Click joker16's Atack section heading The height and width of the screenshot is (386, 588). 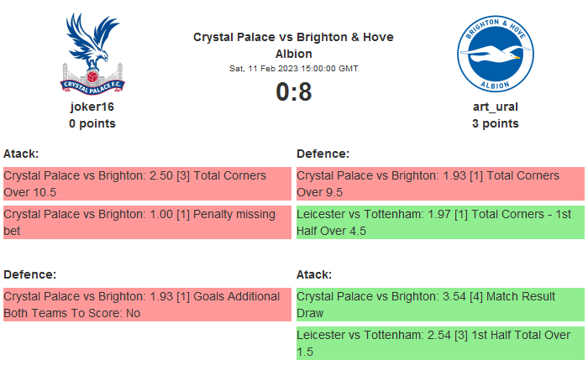21,154
